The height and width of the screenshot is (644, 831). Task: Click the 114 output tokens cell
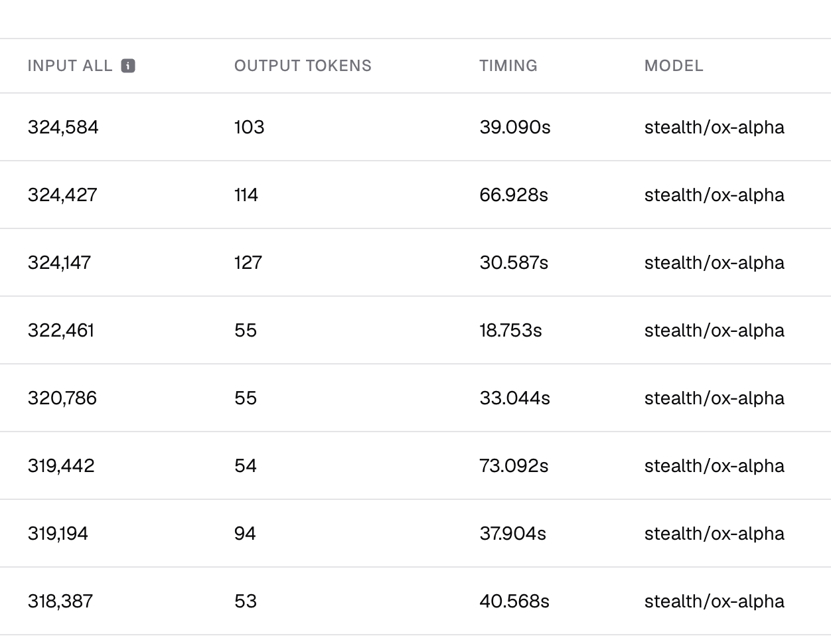click(246, 195)
